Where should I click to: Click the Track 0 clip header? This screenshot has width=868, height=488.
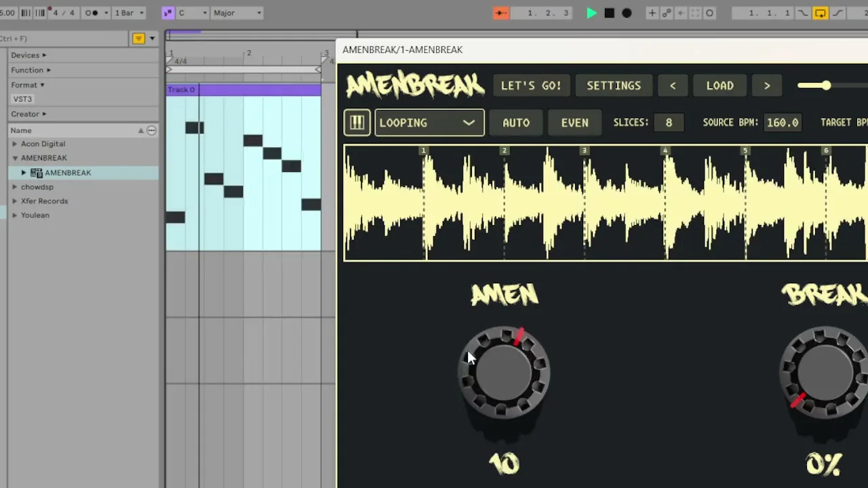(243, 89)
